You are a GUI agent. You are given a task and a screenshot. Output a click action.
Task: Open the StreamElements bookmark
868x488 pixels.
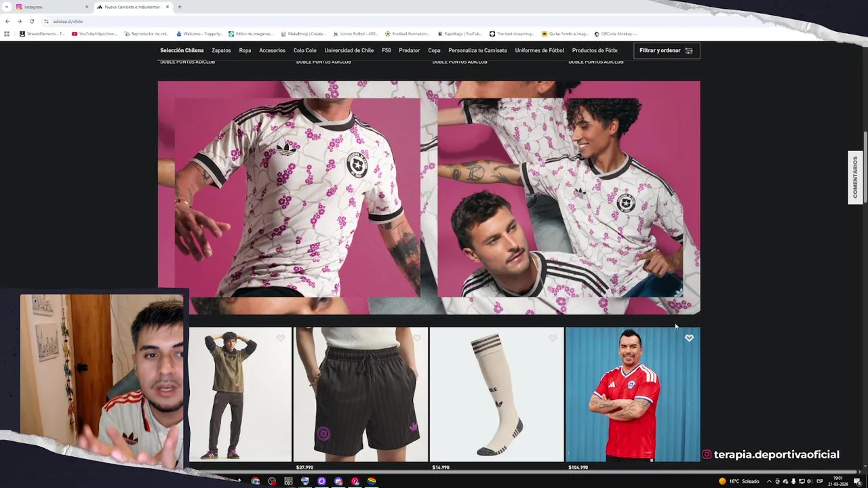[x=42, y=34]
